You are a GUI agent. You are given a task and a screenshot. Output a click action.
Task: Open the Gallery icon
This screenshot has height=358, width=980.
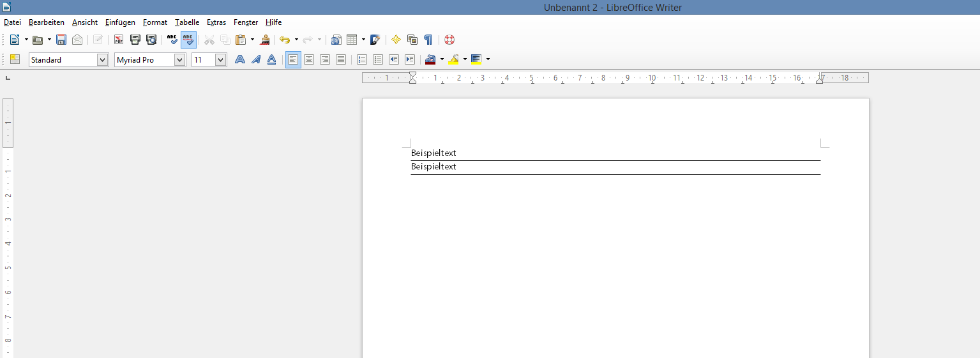pos(412,40)
